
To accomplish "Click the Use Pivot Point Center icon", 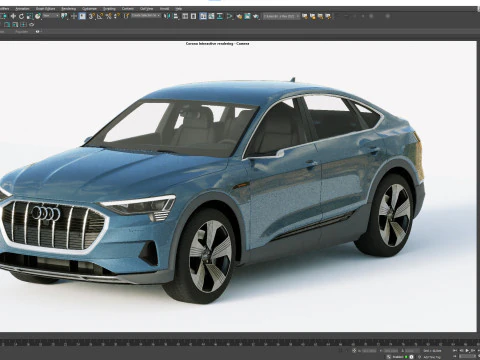I will click(x=64, y=16).
